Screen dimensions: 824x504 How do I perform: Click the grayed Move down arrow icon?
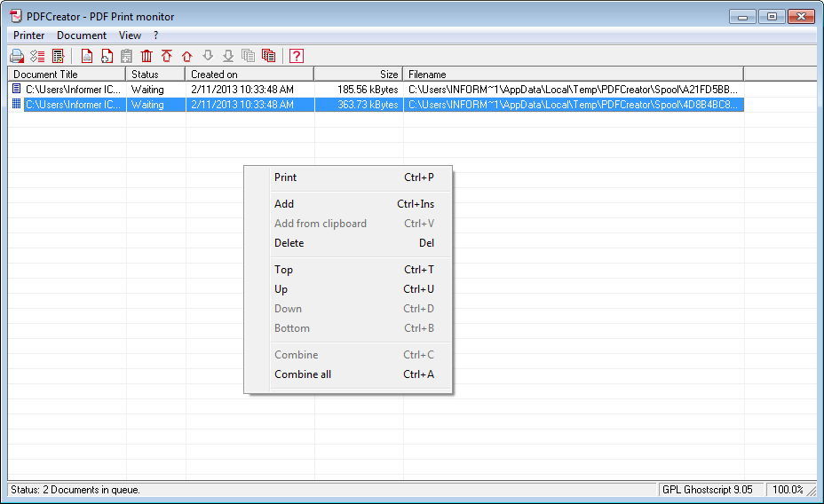coord(208,56)
